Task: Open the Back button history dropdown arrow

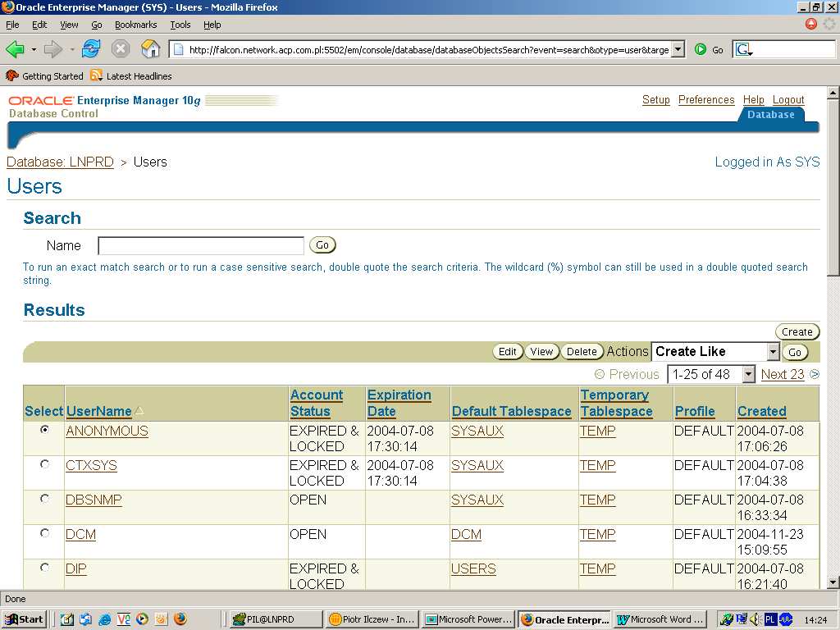Action: (x=34, y=50)
